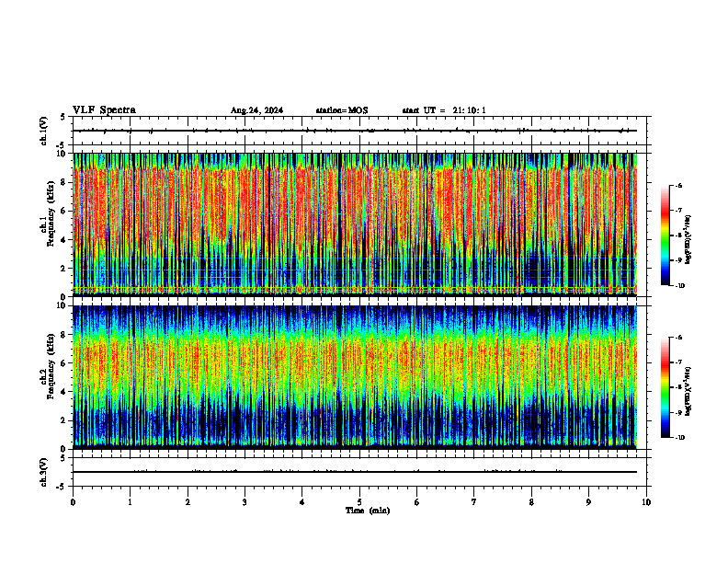Click the "-10" label on ch.2 colorbar
This screenshot has height=563, width=728.
(680, 438)
